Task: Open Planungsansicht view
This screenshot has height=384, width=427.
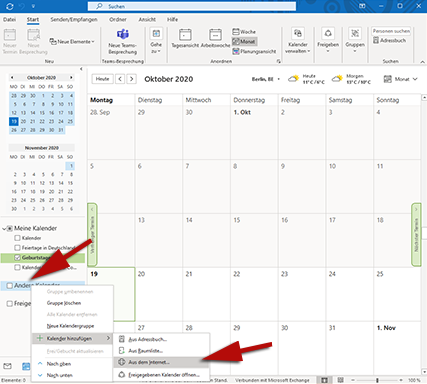Action: coord(254,51)
